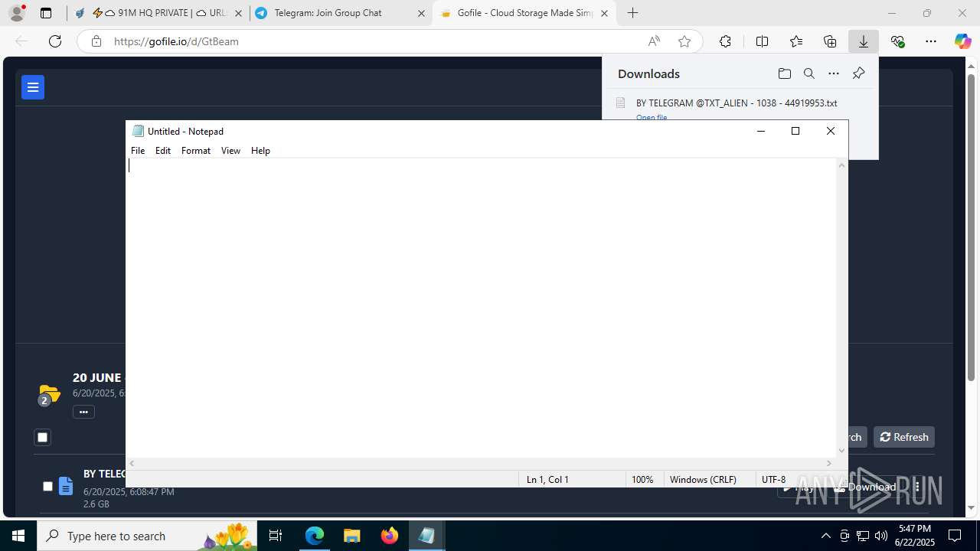Open Collections icon
This screenshot has height=551, width=980.
pos(830,41)
